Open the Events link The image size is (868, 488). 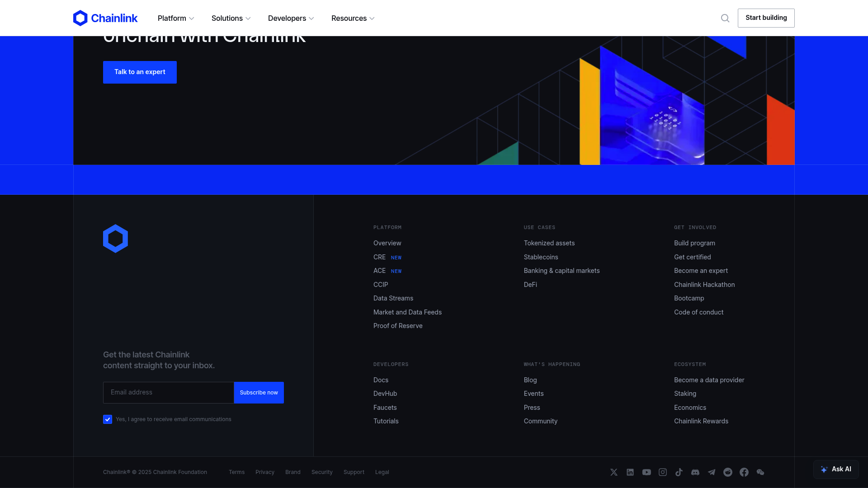534,394
